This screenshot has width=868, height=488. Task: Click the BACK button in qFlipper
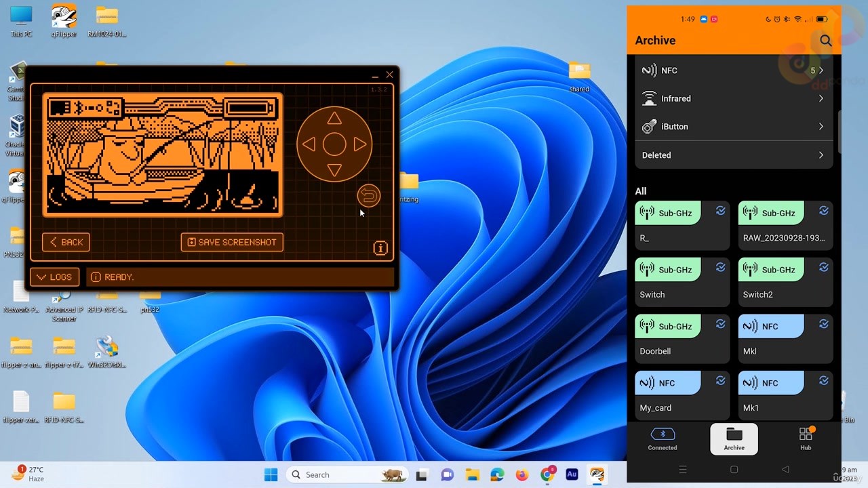[x=66, y=242]
